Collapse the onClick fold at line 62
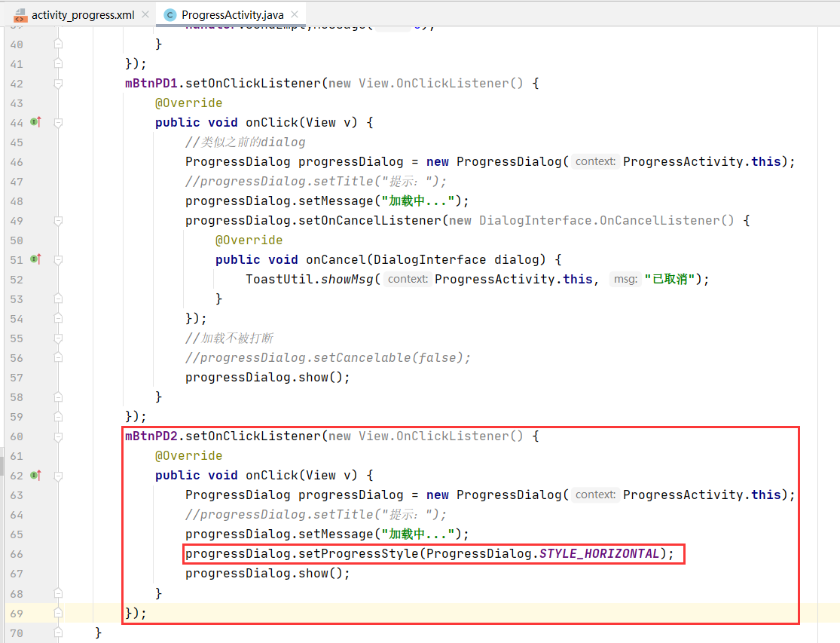This screenshot has height=643, width=840. (x=58, y=476)
